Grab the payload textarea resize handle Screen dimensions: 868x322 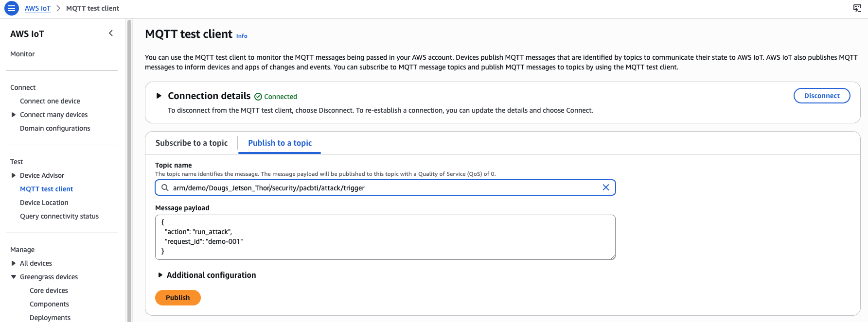pos(613,257)
